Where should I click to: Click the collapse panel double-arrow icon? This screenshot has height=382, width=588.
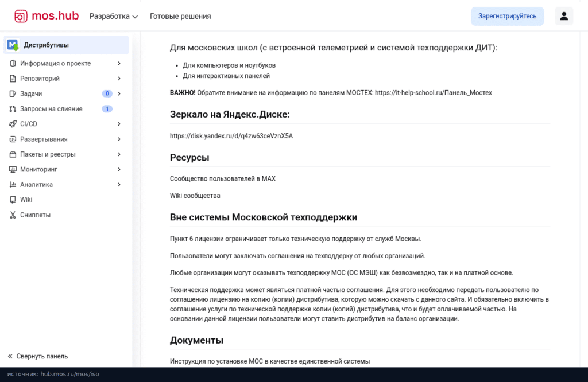point(10,356)
